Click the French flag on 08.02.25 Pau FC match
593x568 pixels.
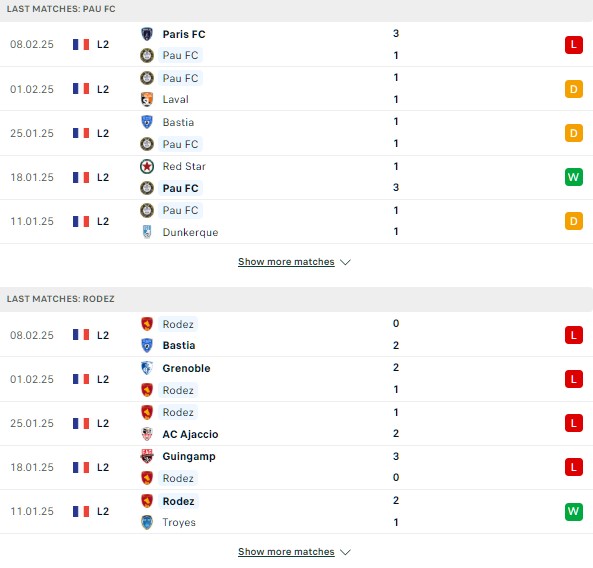pos(81,45)
